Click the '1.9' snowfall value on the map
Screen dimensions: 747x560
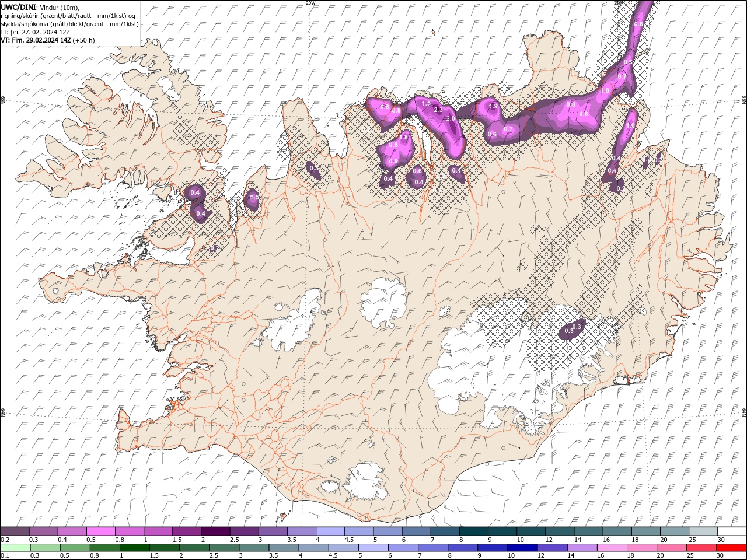click(493, 107)
